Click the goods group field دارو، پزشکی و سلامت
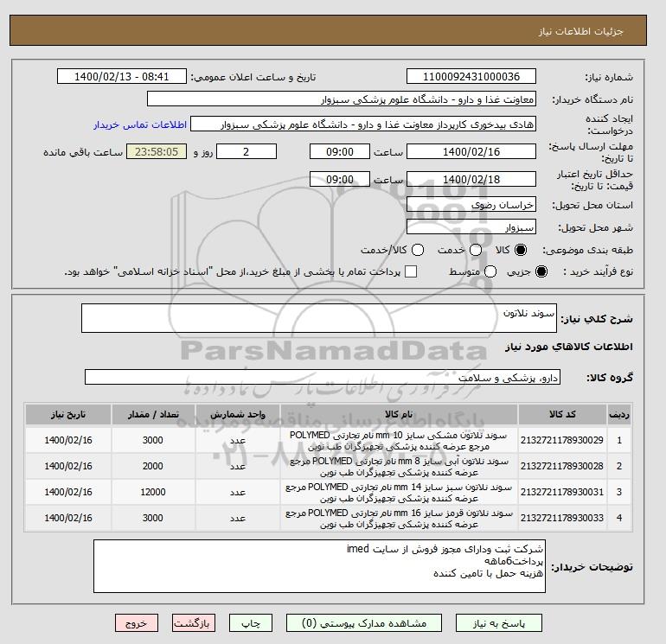 pos(323,377)
